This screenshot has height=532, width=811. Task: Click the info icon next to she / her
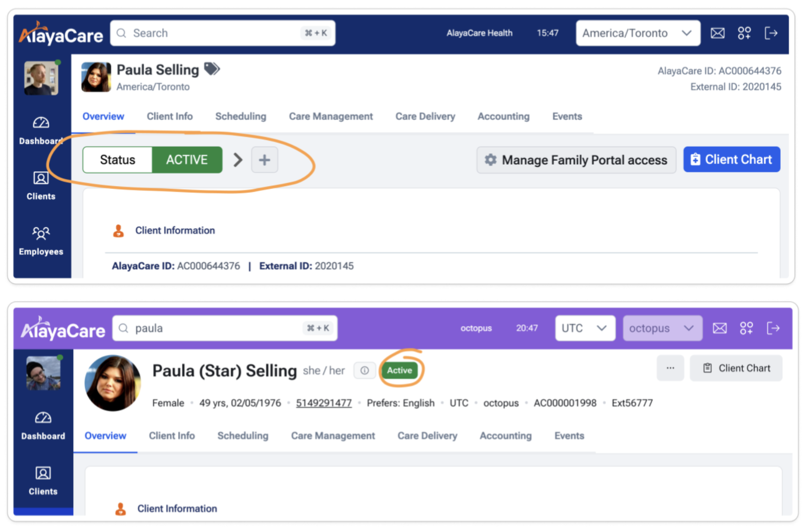[365, 370]
